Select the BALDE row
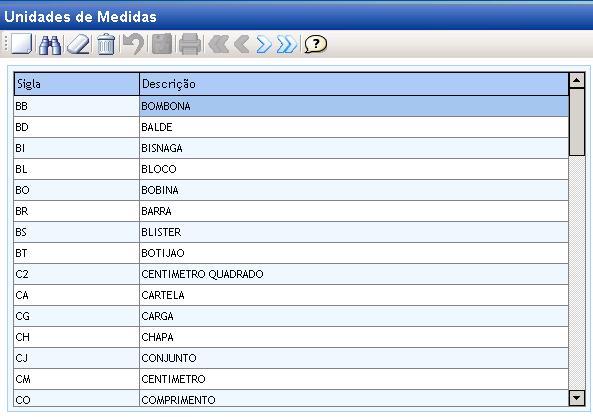593x417 pixels. point(291,127)
